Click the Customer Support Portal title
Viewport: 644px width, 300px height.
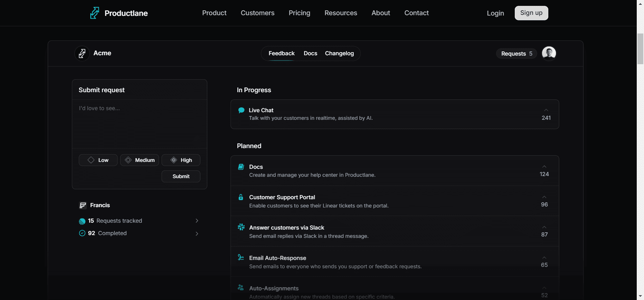point(282,197)
